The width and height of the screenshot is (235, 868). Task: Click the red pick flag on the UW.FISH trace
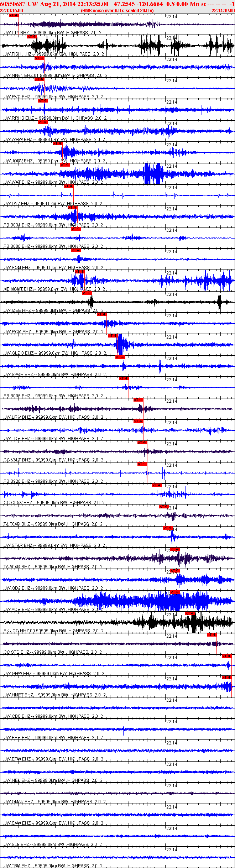click(x=32, y=37)
